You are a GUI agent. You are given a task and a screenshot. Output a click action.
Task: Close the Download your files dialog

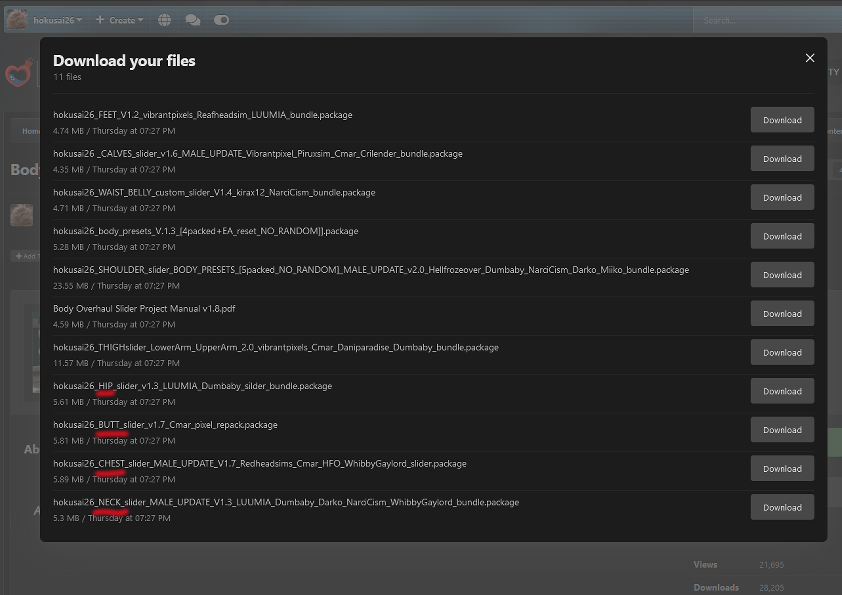[x=810, y=58]
